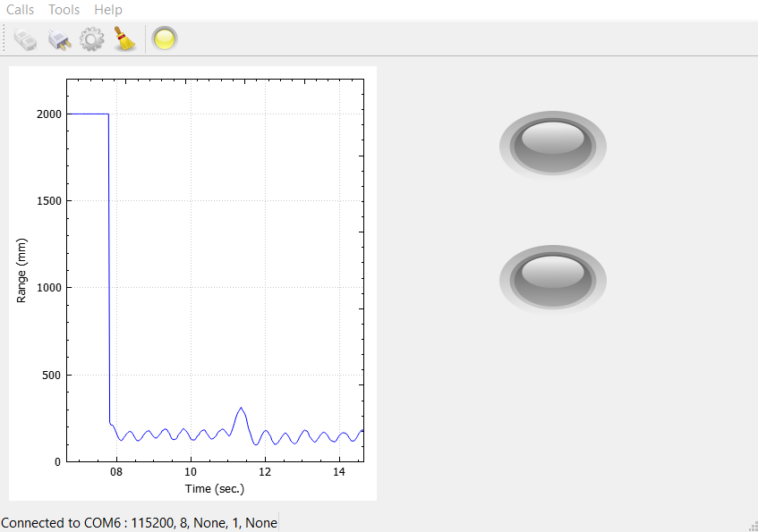Screen dimensions: 758x532
Task: Open the Help menu
Action: tap(107, 10)
